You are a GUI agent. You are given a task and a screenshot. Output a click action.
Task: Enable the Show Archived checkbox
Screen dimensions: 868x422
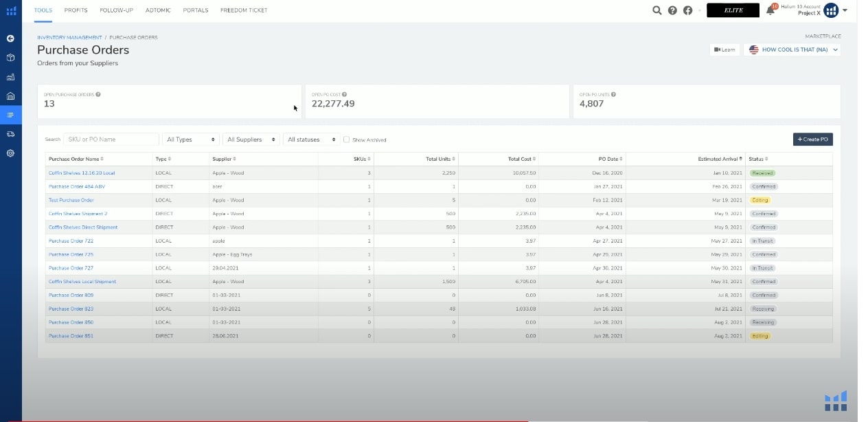[346, 139]
